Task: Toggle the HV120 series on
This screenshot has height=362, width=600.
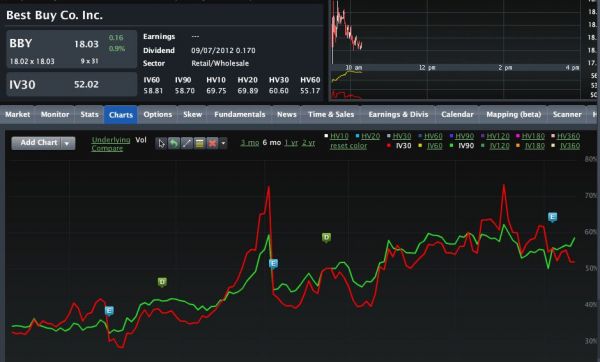Action: pyautogui.click(x=498, y=136)
